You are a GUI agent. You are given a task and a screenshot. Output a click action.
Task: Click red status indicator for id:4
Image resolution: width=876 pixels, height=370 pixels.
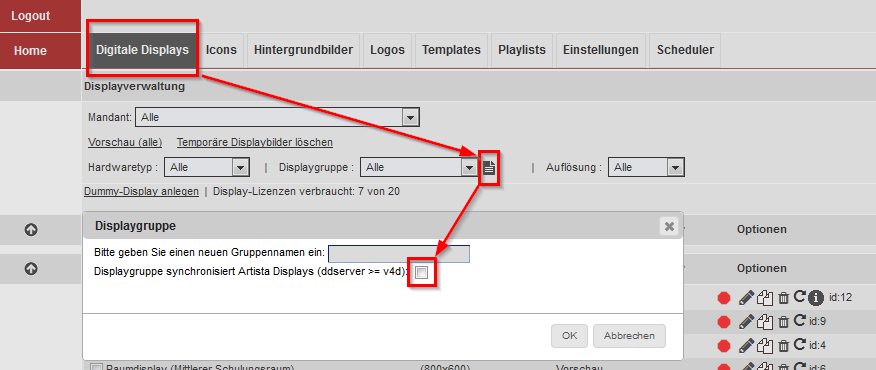pos(724,346)
